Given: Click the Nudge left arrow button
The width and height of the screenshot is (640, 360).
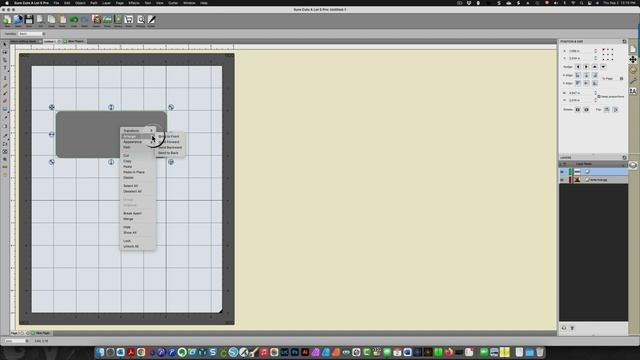Looking at the screenshot, I should [x=578, y=67].
